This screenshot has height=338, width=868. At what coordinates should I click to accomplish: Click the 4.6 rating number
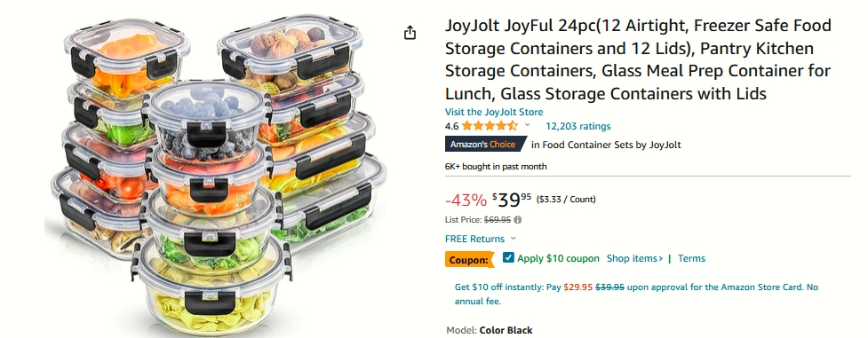(451, 126)
